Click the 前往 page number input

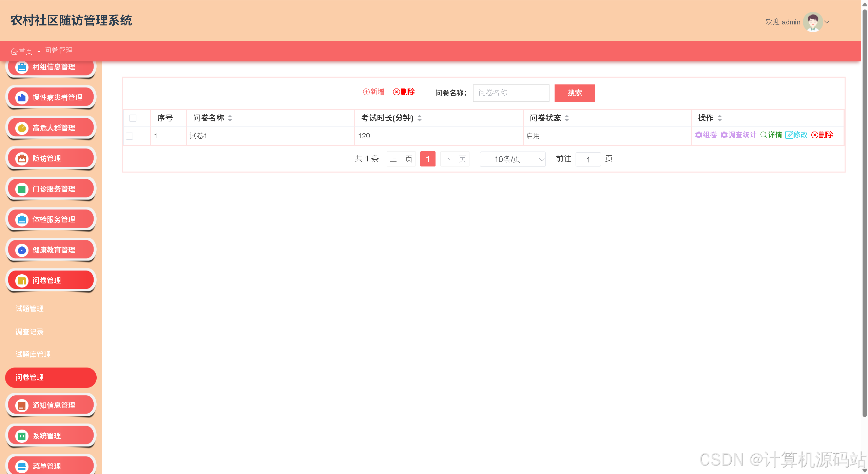click(588, 159)
